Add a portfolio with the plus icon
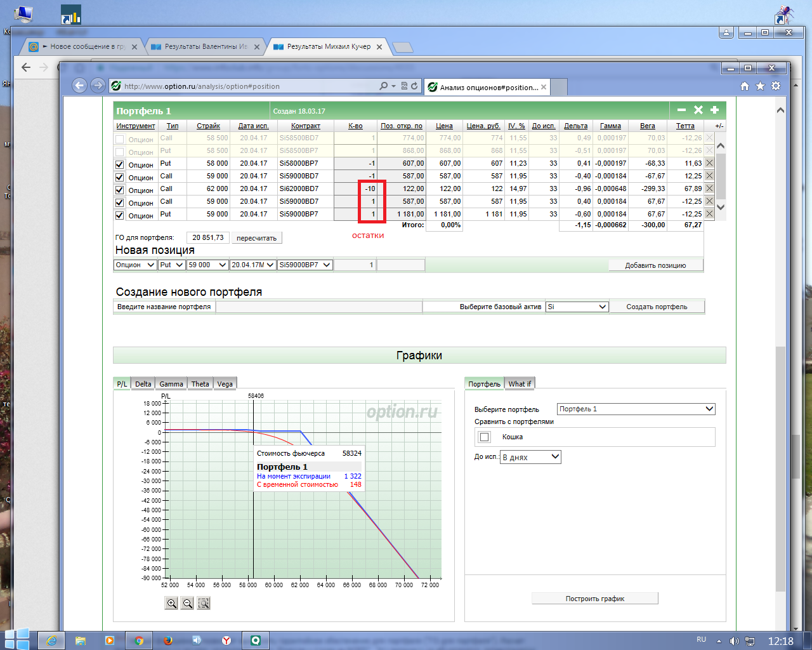Viewport: 812px width, 650px height. click(x=715, y=110)
